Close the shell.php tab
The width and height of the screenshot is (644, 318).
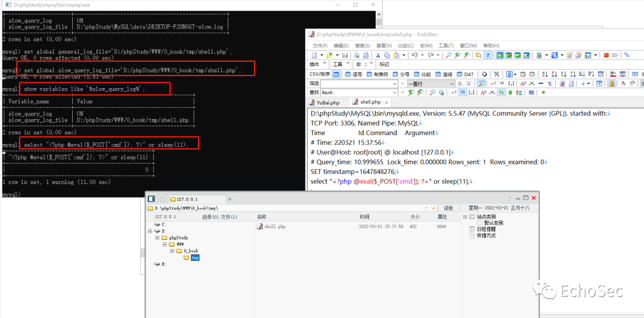coord(386,102)
